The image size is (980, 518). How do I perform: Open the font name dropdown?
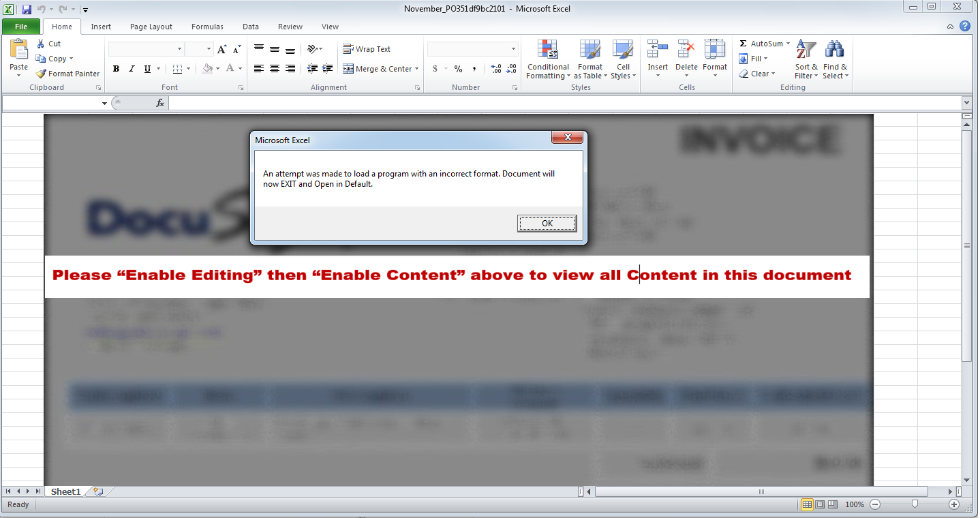[x=180, y=49]
